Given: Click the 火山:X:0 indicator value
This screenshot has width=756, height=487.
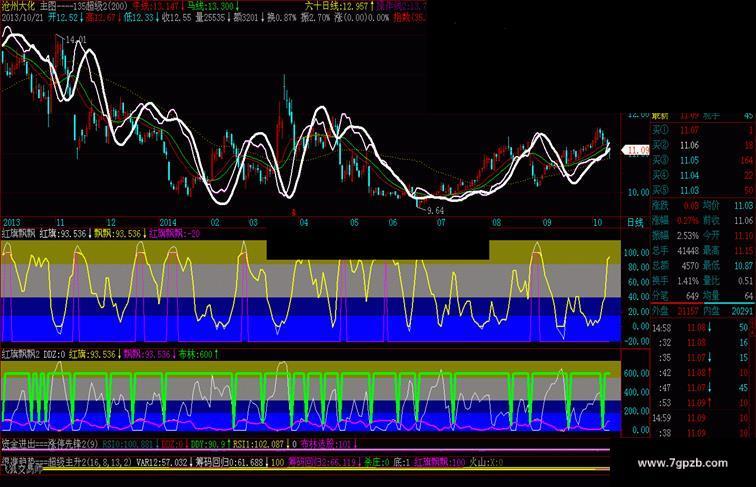Looking at the screenshot, I should (x=486, y=462).
